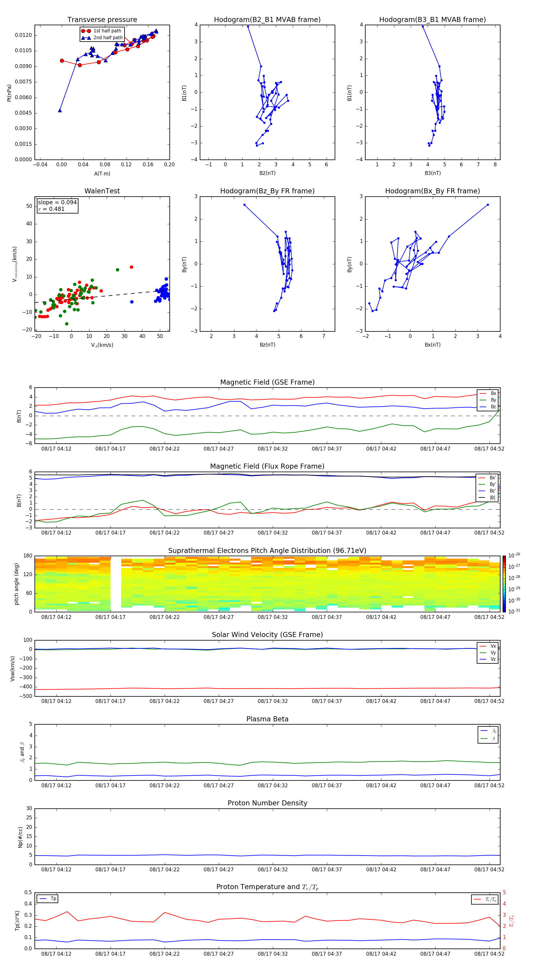Click the 'Bx(nT)' x-axis label
Screen dimensions: 535x980
click(x=432, y=345)
